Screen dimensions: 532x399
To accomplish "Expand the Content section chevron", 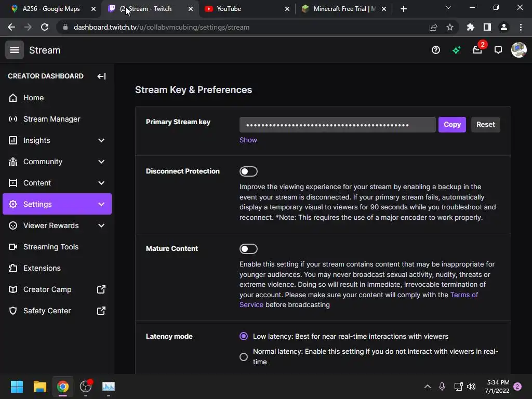I will pyautogui.click(x=101, y=183).
